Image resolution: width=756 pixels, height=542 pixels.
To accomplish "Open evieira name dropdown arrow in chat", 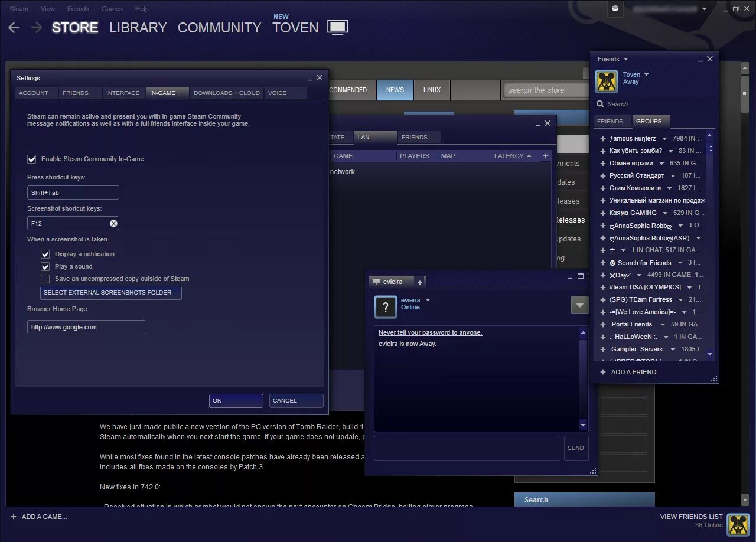I will click(x=428, y=300).
